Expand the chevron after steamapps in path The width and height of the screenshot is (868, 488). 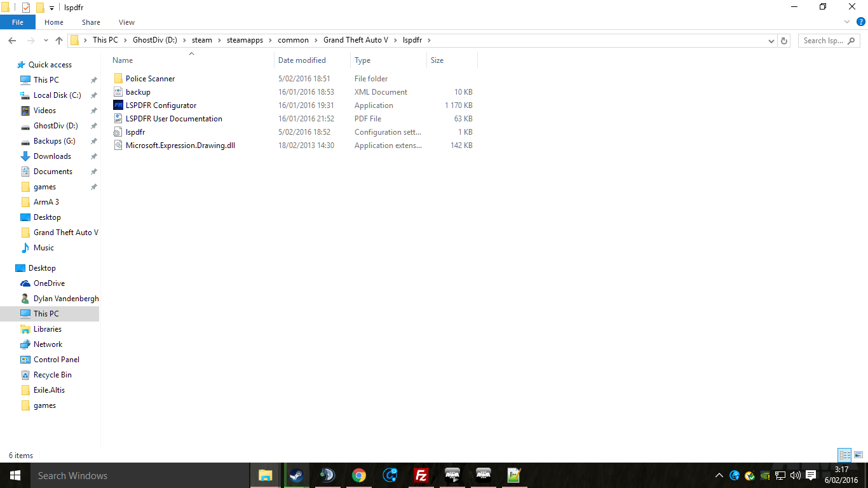pyautogui.click(x=270, y=40)
